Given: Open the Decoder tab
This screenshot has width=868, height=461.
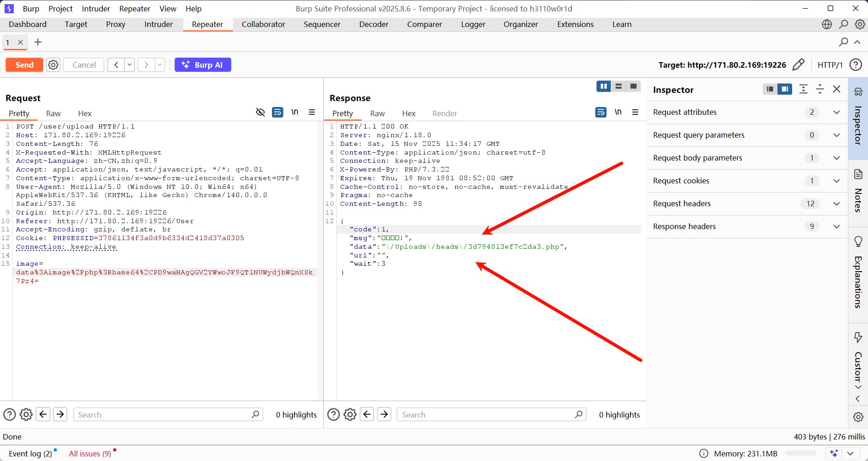Looking at the screenshot, I should point(373,24).
